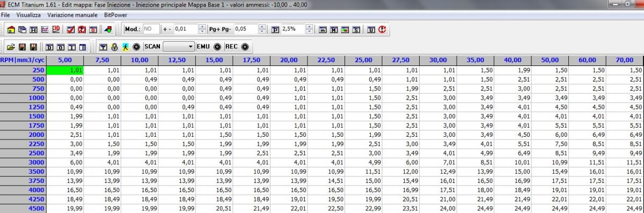This screenshot has height=213, width=644.
Task: Click the house-shaped home icon in toolbar
Action: pos(11,30)
